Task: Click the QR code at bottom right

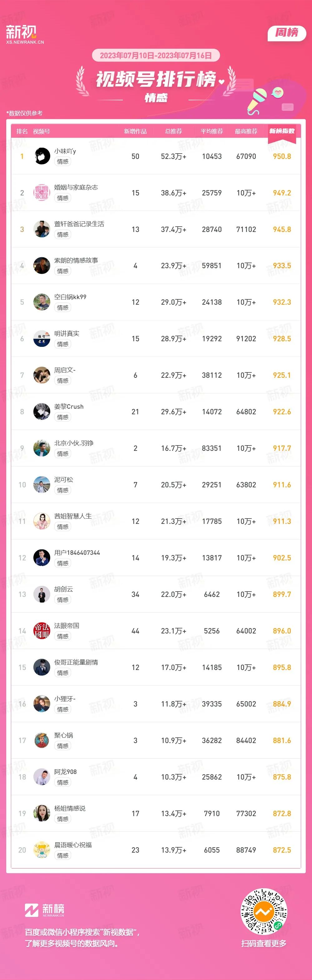Action: (x=264, y=912)
